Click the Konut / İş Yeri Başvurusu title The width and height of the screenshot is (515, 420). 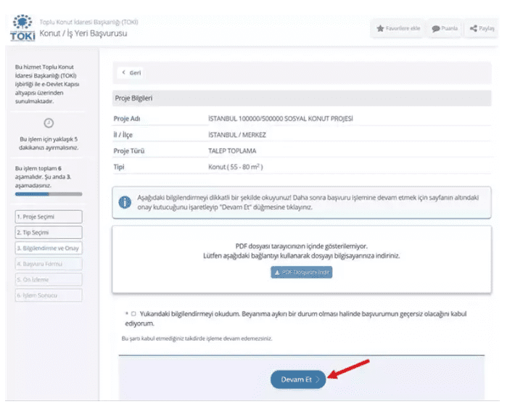click(x=83, y=34)
